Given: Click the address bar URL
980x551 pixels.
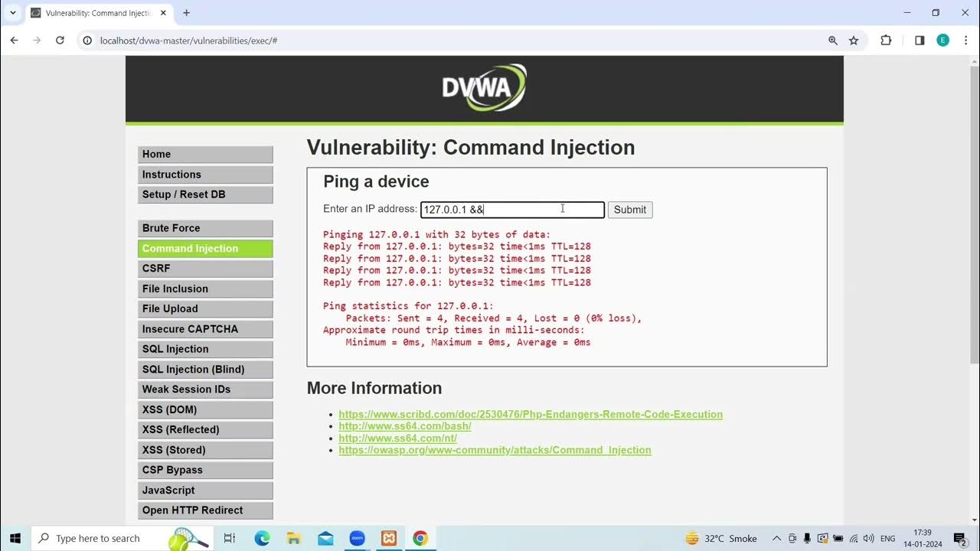Looking at the screenshot, I should point(188,41).
